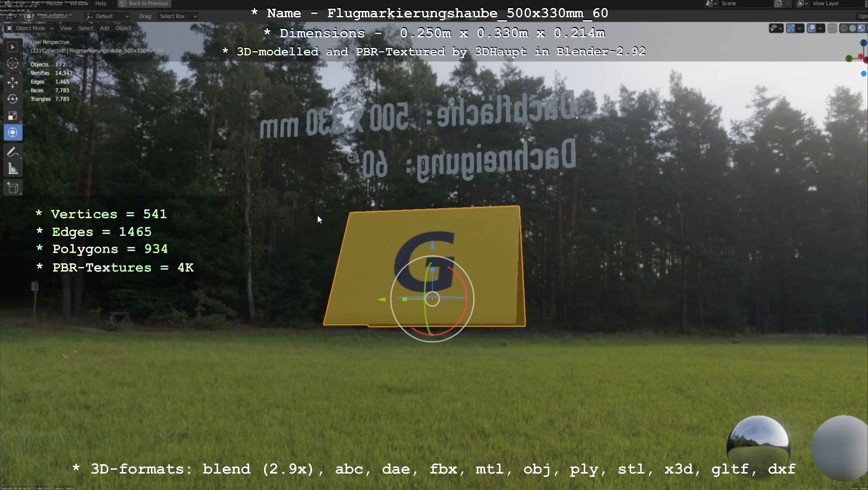Select the Scale tool
The width and height of the screenshot is (868, 490).
[13, 116]
